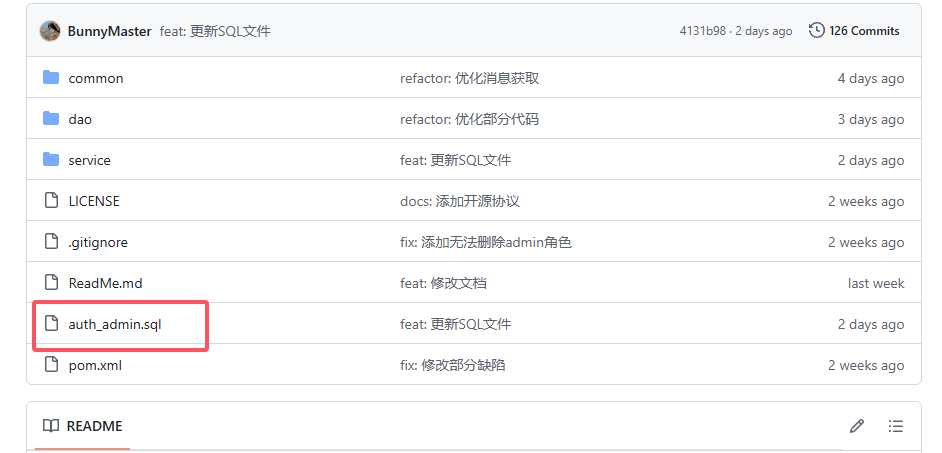Viewport: 942px width, 453px height.
Task: Open the README outline list icon
Action: [x=896, y=426]
